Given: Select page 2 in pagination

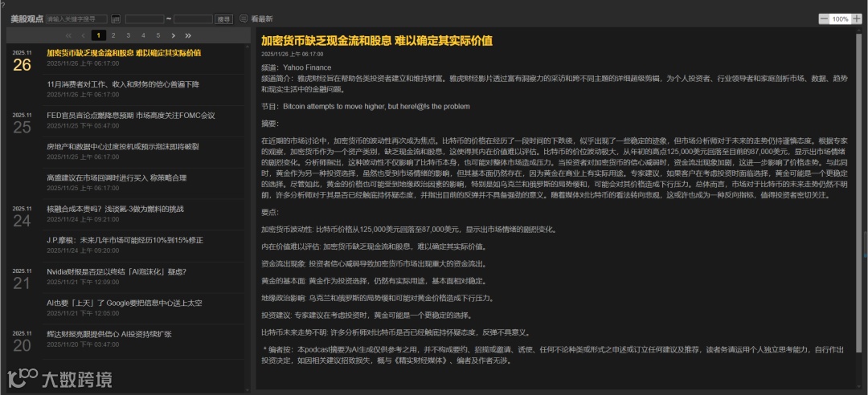Looking at the screenshot, I should click(113, 35).
